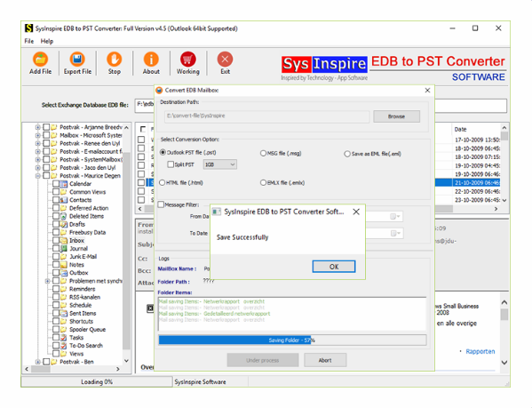Select the Common Views folder icon
Viewport: 532px width, 408px height.
click(x=63, y=192)
